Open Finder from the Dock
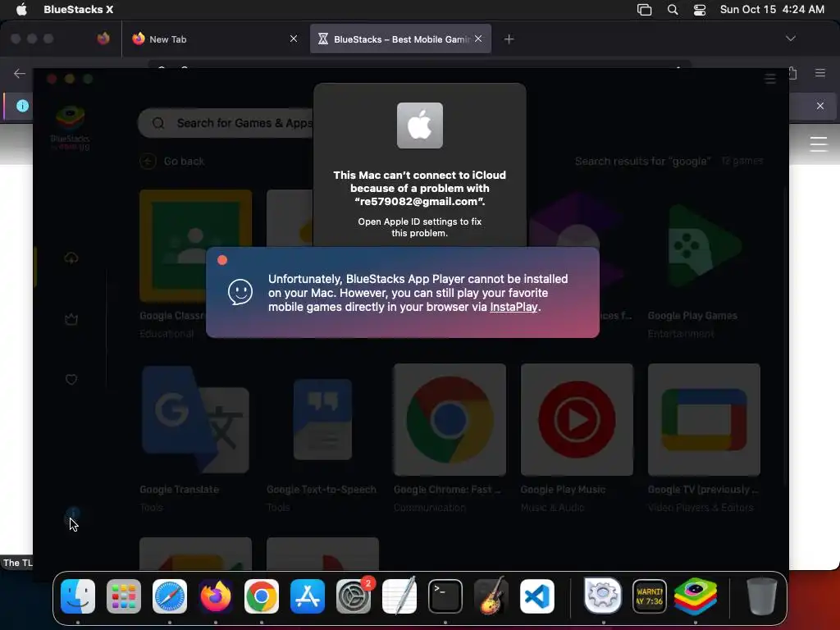This screenshot has height=630, width=840. click(x=78, y=596)
